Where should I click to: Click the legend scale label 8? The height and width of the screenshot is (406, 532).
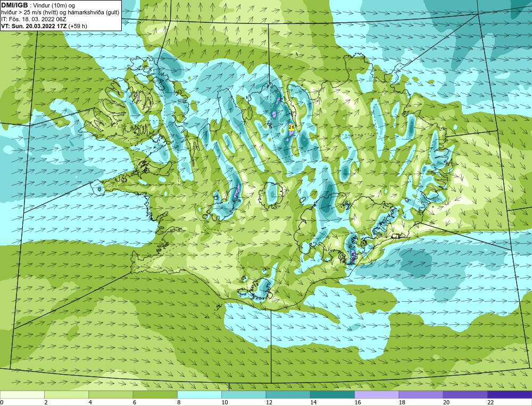(x=179, y=402)
